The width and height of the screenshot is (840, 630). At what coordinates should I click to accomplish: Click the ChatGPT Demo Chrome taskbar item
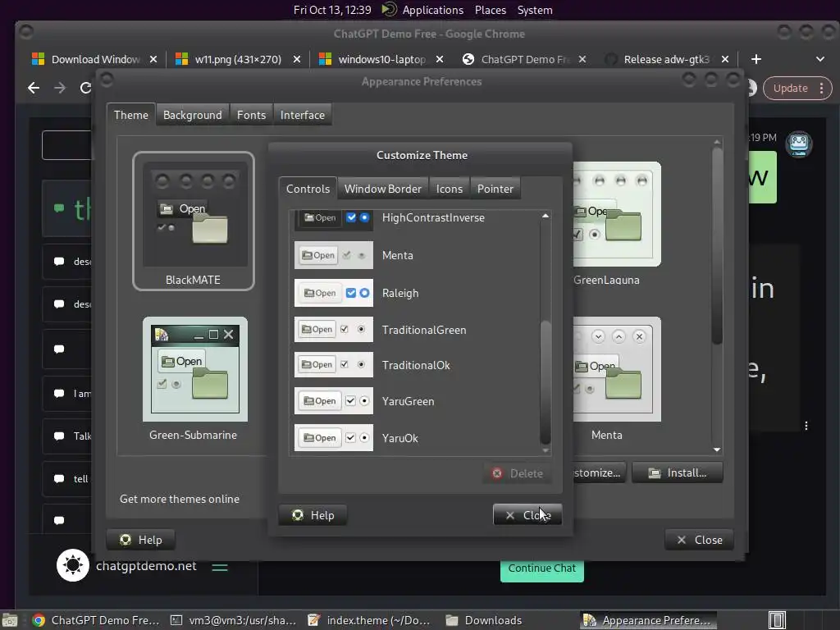96,620
